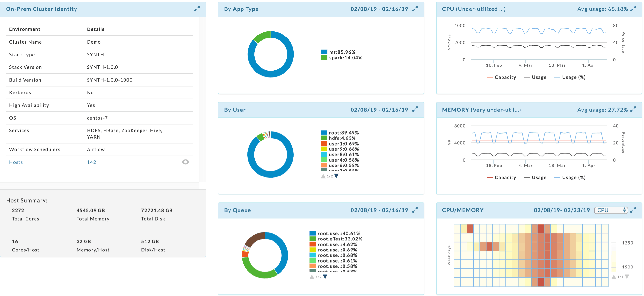Expand the By App Type chart panel
This screenshot has width=644, height=296.
[415, 9]
